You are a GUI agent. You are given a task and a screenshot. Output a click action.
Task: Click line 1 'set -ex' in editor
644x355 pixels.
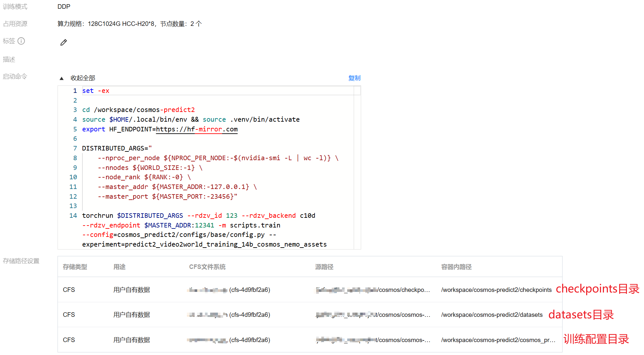(96, 91)
